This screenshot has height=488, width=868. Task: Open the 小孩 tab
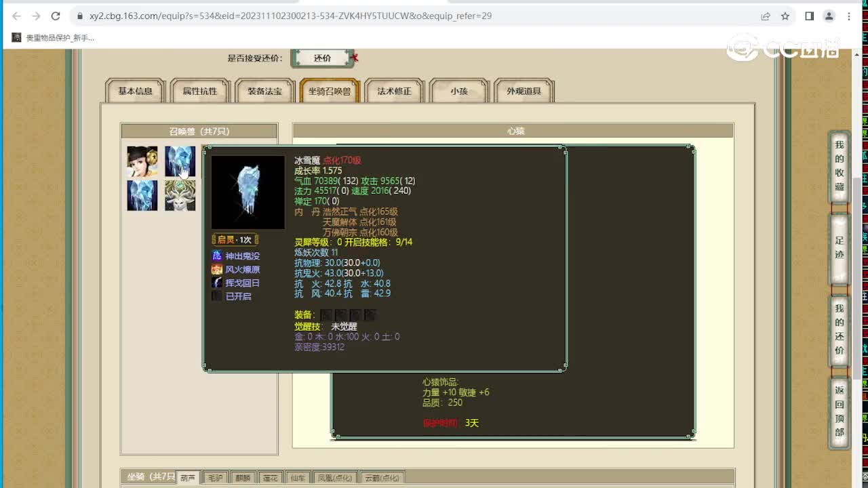click(x=459, y=91)
